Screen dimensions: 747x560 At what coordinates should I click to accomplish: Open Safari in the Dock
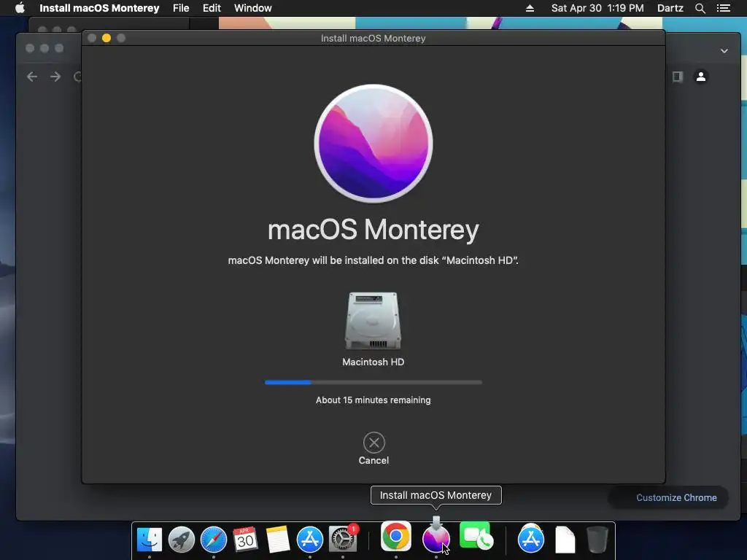[214, 540]
